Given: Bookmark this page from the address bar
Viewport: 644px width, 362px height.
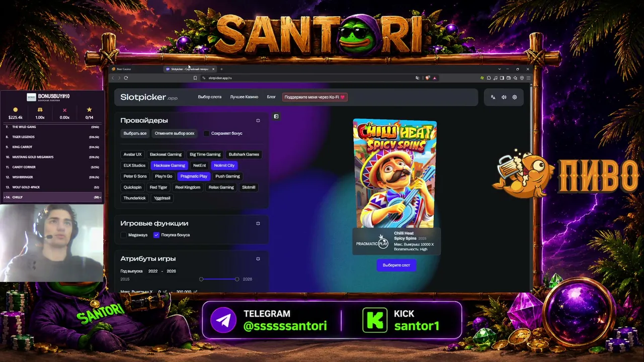Looking at the screenshot, I should point(195,78).
